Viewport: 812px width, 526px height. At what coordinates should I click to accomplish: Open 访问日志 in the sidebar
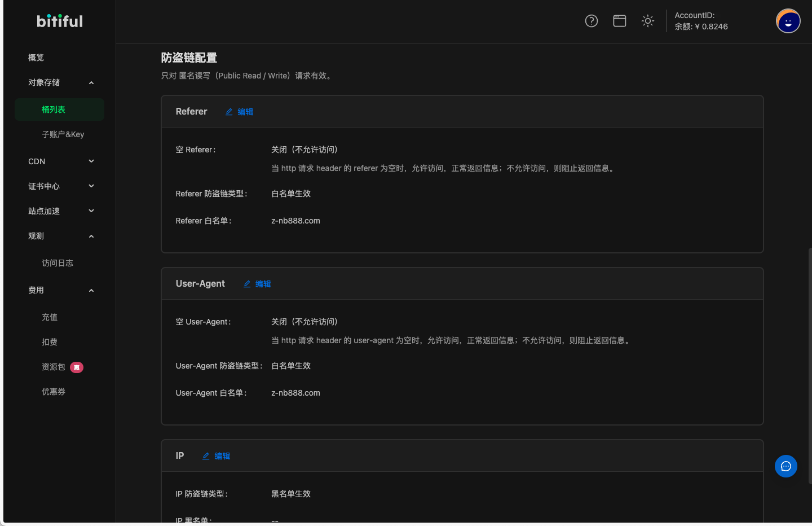[58, 263]
